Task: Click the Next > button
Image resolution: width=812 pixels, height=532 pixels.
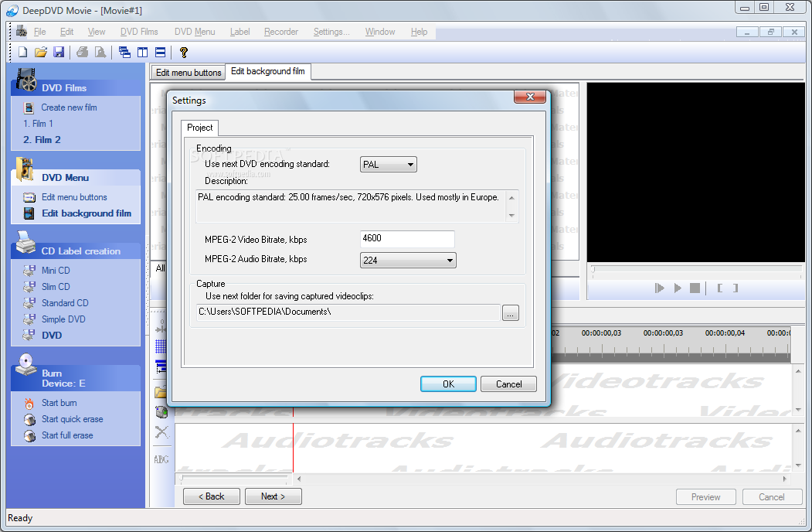Action: tap(273, 496)
